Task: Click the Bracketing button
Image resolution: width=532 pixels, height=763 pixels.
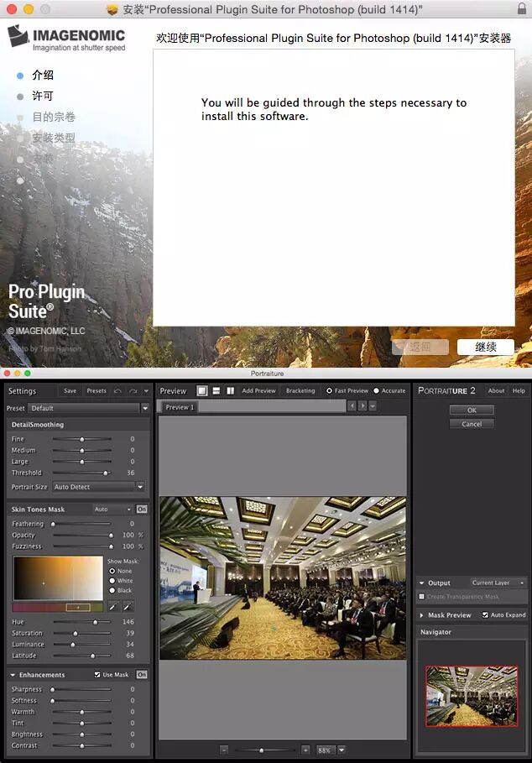Action: (300, 391)
